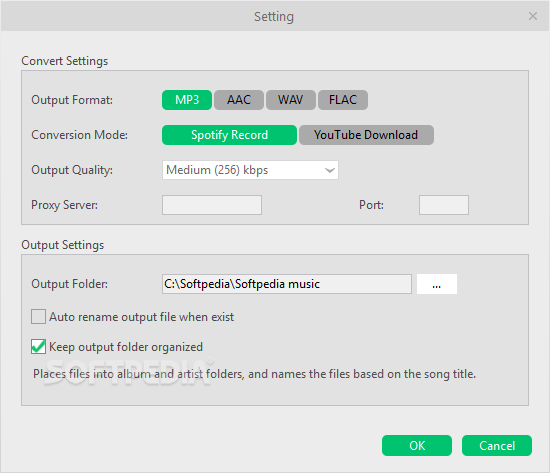Click the Output Folder label
Viewport: 550px width, 473px height.
(x=69, y=284)
